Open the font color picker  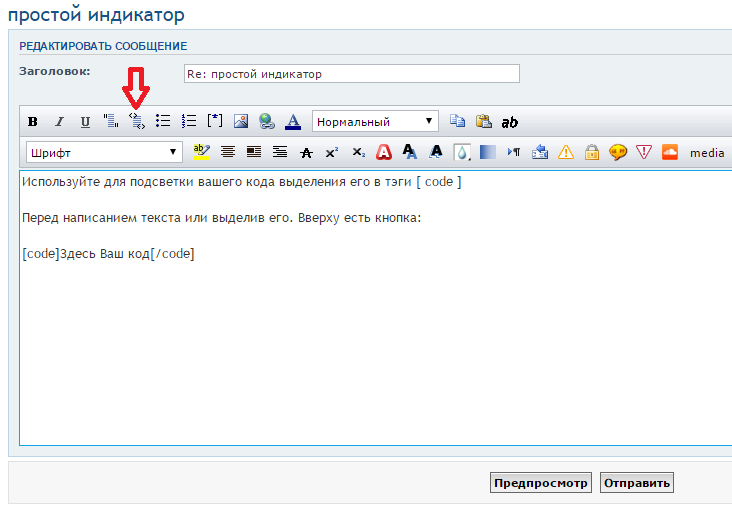tap(293, 122)
